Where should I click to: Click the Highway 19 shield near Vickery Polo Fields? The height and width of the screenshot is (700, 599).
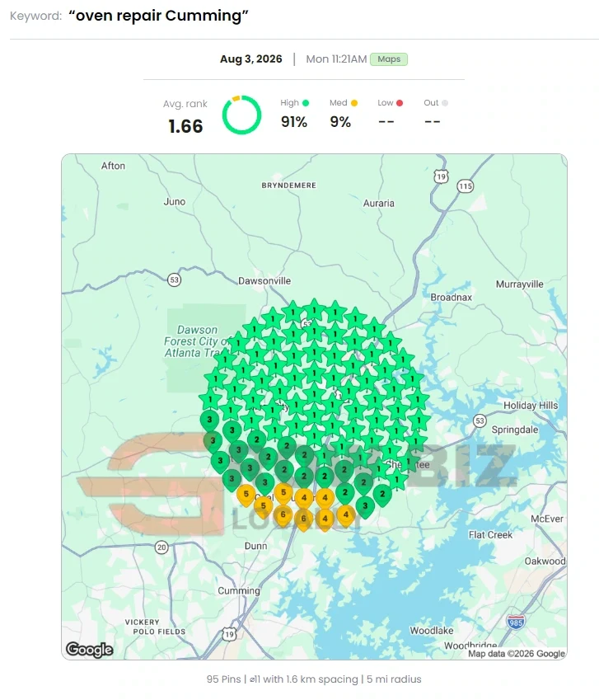click(229, 634)
